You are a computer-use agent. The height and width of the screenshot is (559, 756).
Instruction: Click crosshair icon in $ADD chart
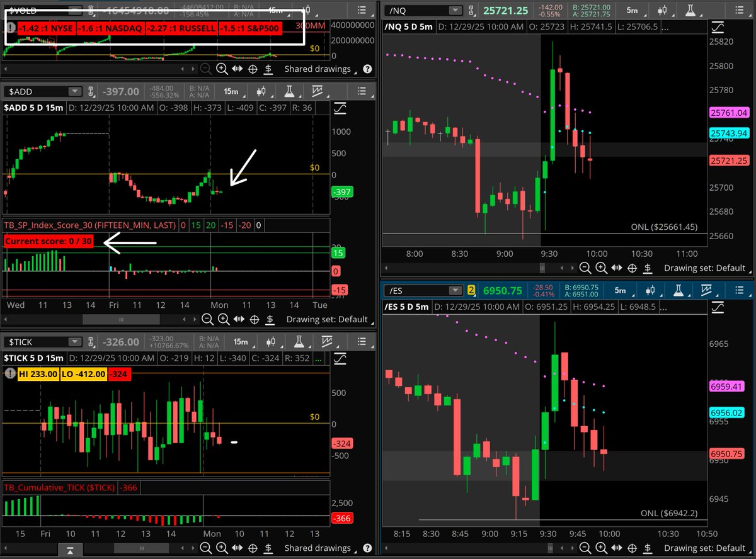click(x=255, y=319)
